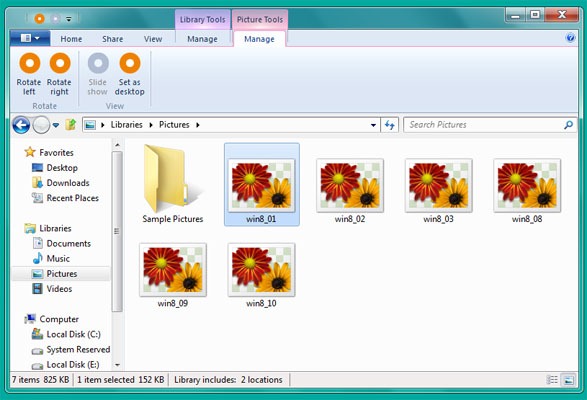Viewport: 587px width, 400px height.
Task: Open the Library Tools Manage tab
Action: click(202, 39)
